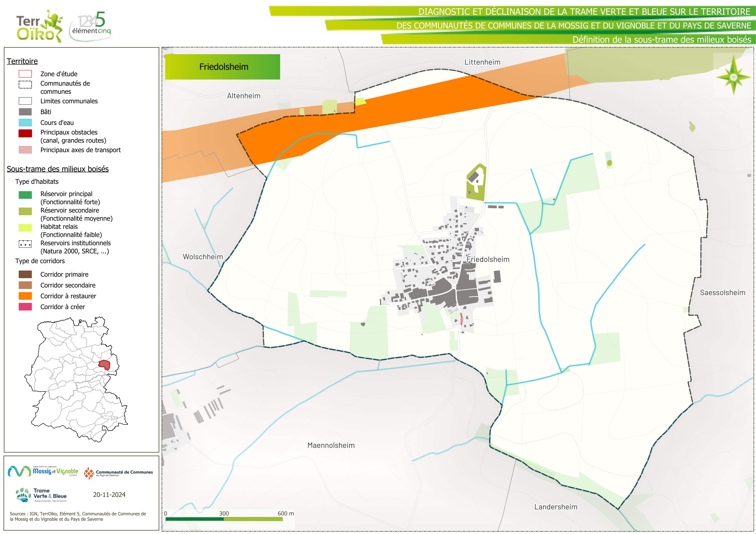
Task: Click the Maennolsheim map label
Action: point(331,445)
